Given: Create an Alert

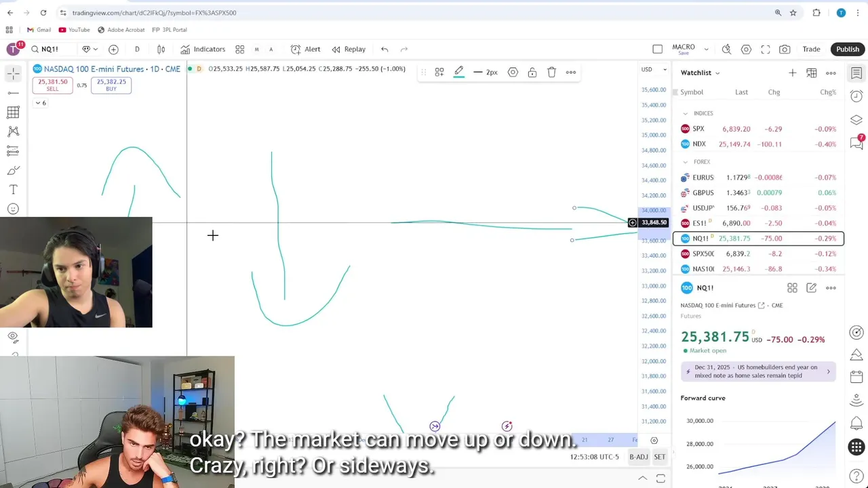Looking at the screenshot, I should [305, 49].
